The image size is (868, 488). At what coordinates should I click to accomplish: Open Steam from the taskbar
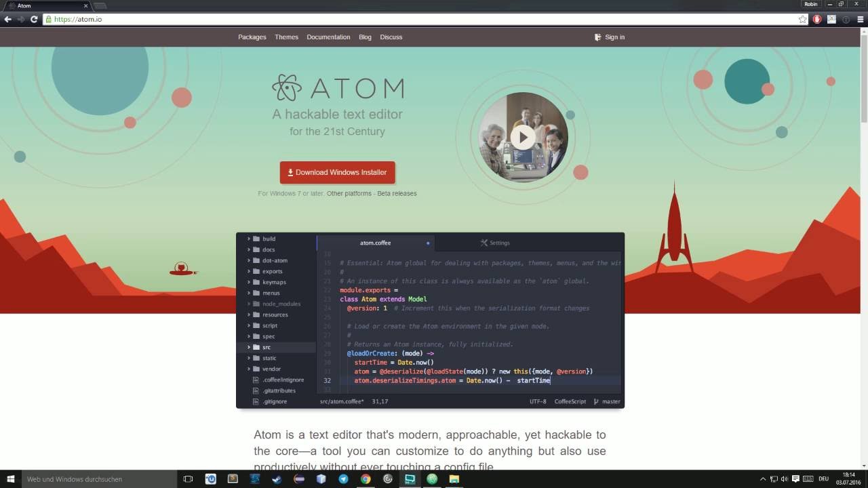click(277, 479)
